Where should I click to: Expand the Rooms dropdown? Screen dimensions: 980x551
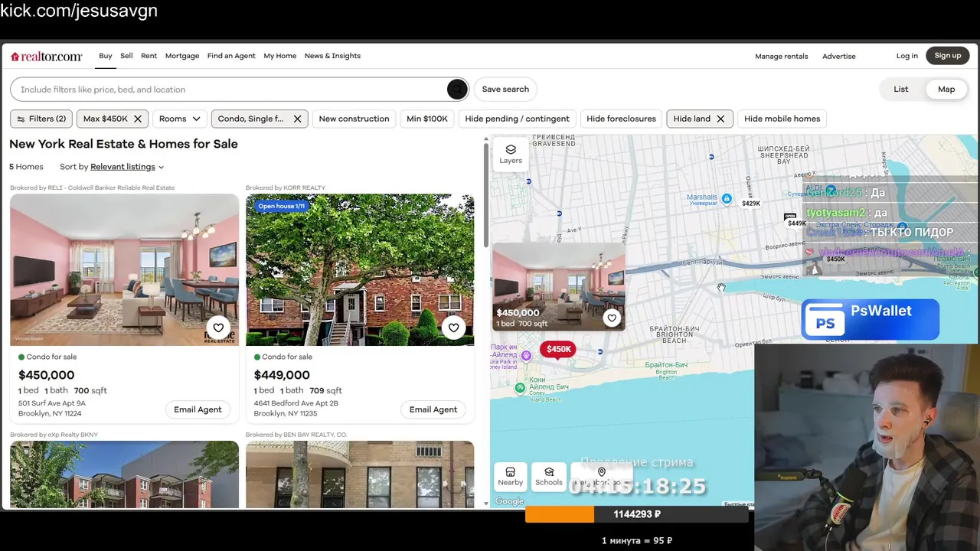(x=180, y=119)
